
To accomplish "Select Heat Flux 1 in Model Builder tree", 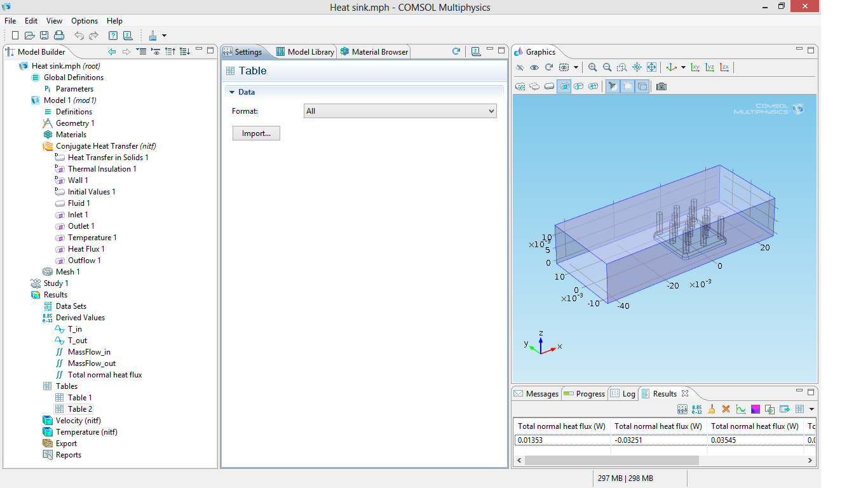I will (86, 249).
